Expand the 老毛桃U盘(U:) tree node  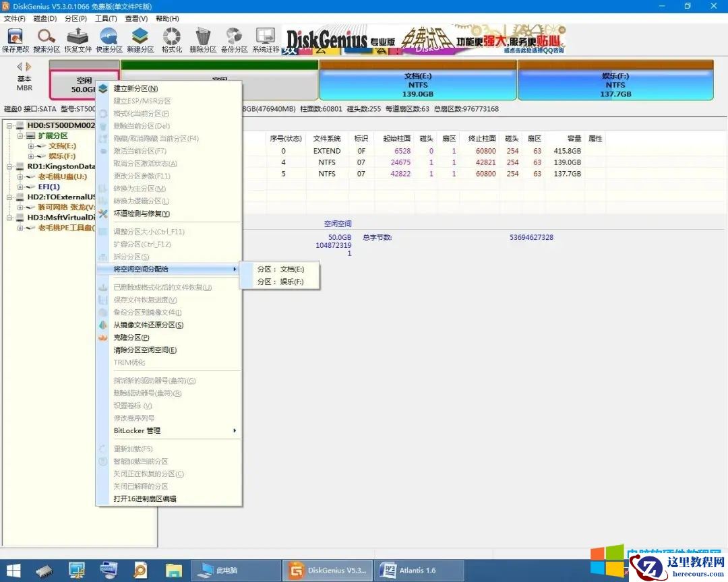20,176
